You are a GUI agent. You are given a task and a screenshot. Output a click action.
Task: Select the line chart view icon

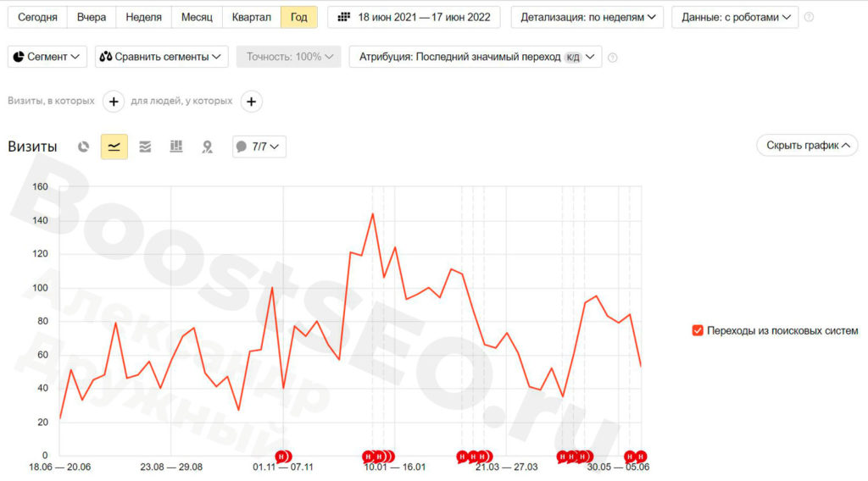(x=114, y=147)
